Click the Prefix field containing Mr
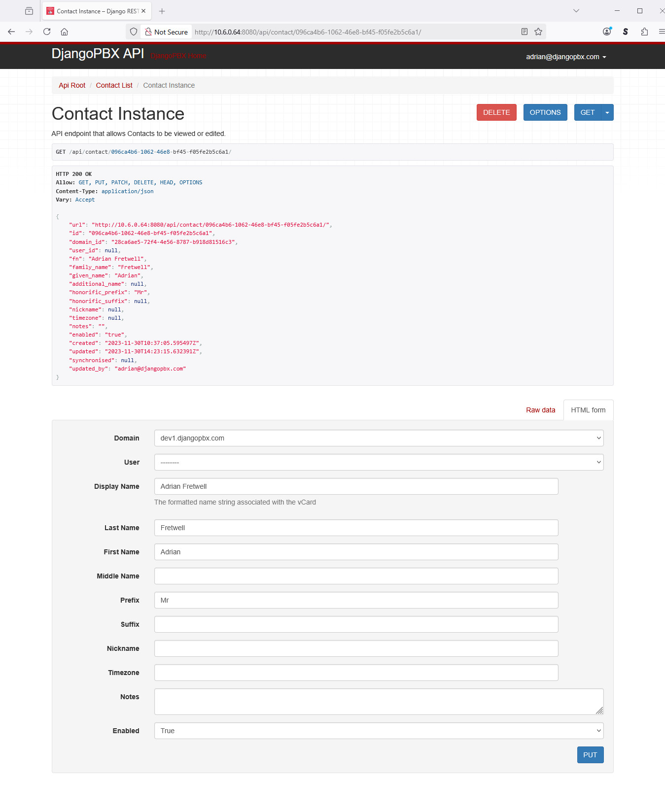This screenshot has width=665, height=812. (356, 600)
